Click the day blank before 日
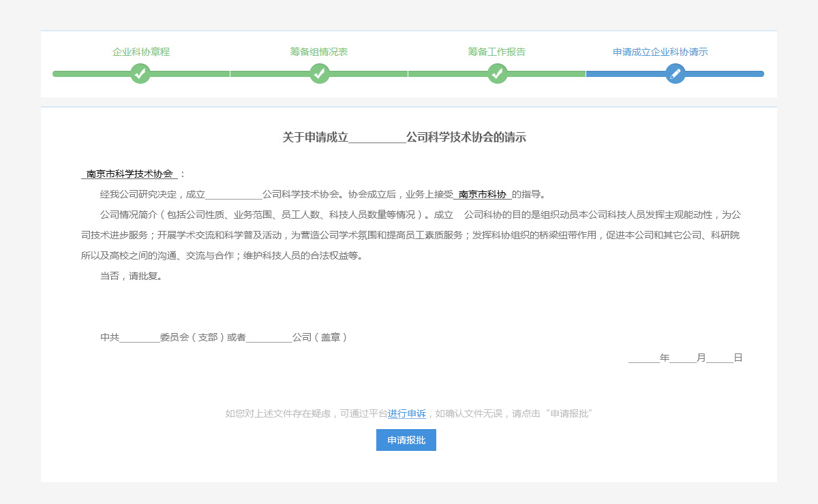The image size is (818, 504). point(719,358)
